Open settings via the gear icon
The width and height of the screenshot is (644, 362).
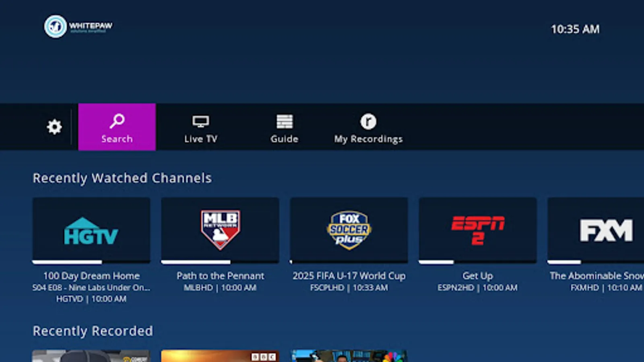(x=54, y=127)
